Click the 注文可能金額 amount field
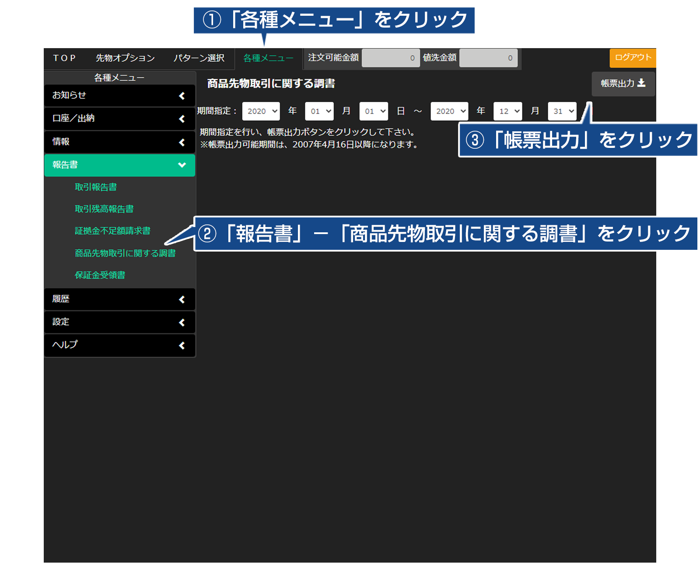 (x=390, y=58)
